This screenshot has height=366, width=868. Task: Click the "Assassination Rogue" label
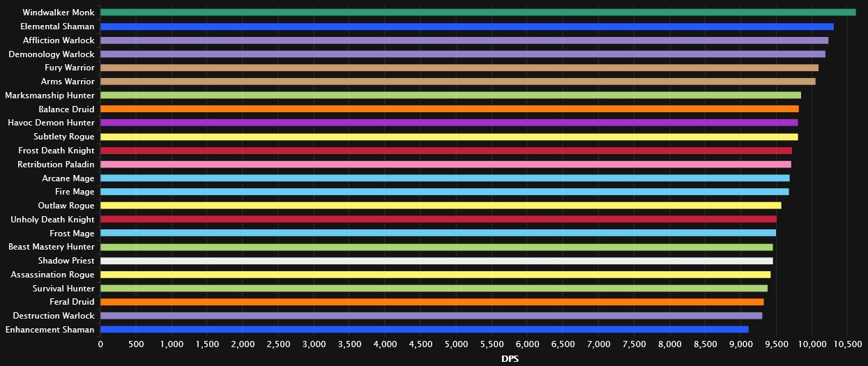pyautogui.click(x=52, y=275)
